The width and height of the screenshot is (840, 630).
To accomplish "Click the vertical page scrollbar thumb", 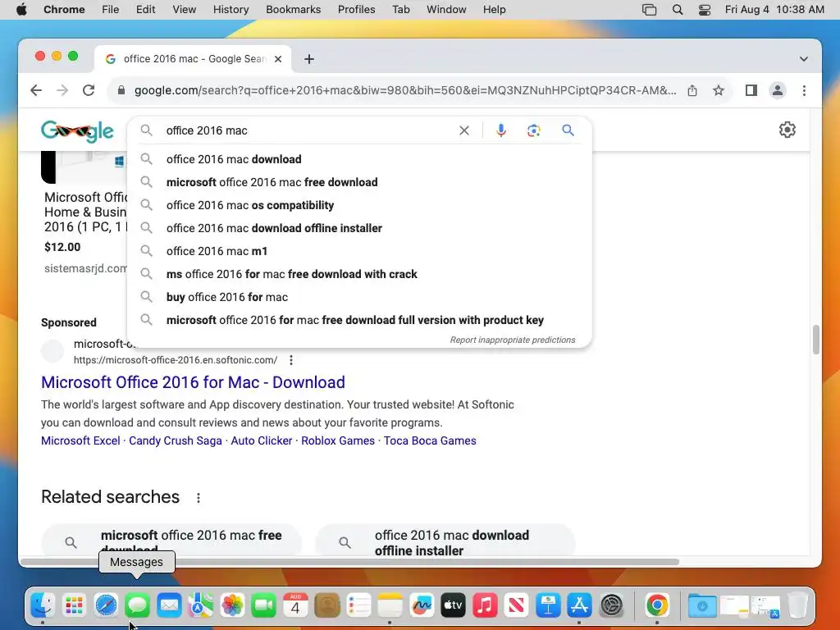I will click(x=815, y=339).
